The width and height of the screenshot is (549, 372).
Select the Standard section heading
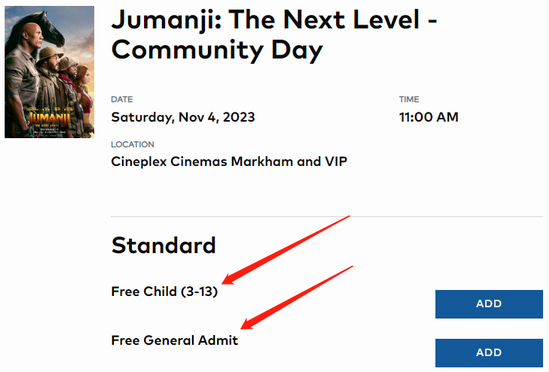pos(163,245)
